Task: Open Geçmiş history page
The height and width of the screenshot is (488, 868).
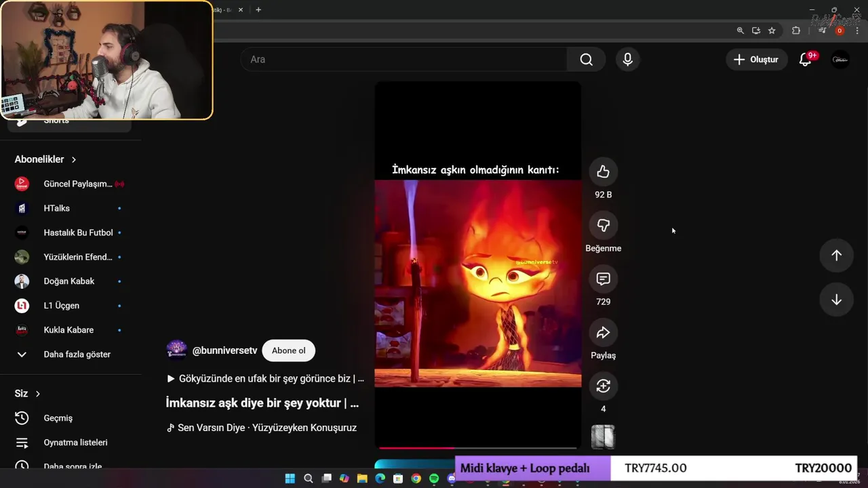Action: click(x=70, y=418)
